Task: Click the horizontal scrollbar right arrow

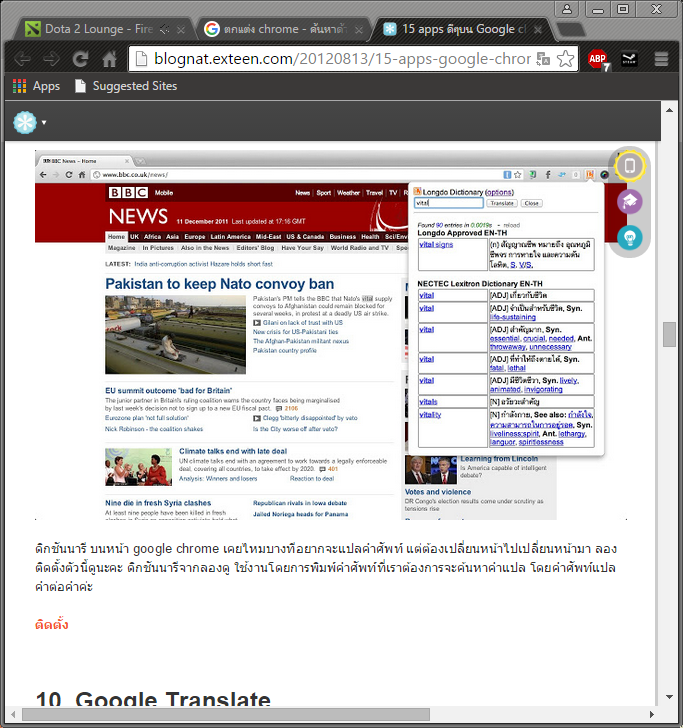Action: [651, 714]
